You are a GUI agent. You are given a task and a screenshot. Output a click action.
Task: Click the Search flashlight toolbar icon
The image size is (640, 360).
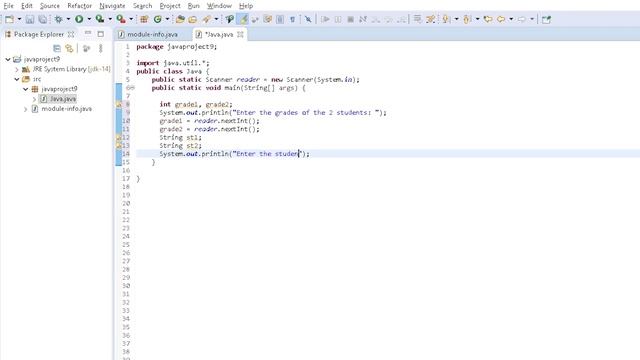(207, 19)
